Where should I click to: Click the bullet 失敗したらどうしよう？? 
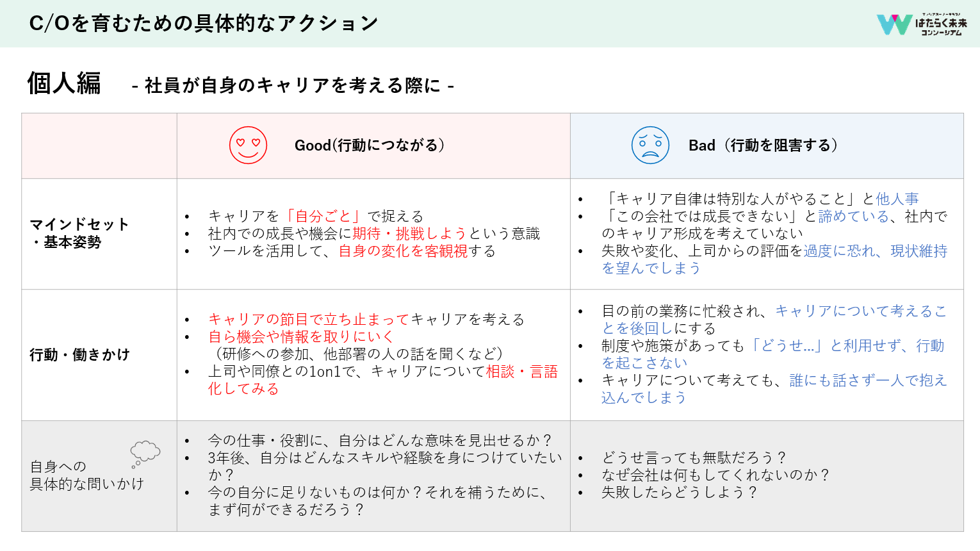tap(680, 492)
